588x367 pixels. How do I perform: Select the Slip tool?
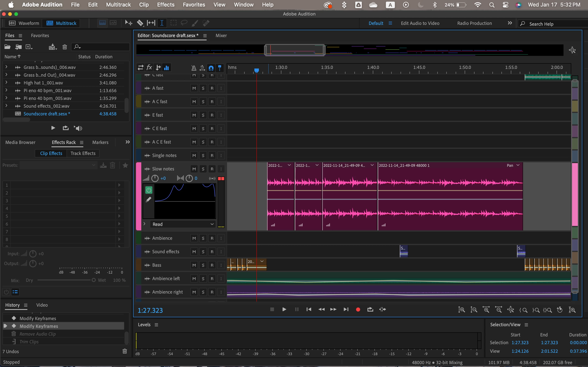[x=151, y=23]
